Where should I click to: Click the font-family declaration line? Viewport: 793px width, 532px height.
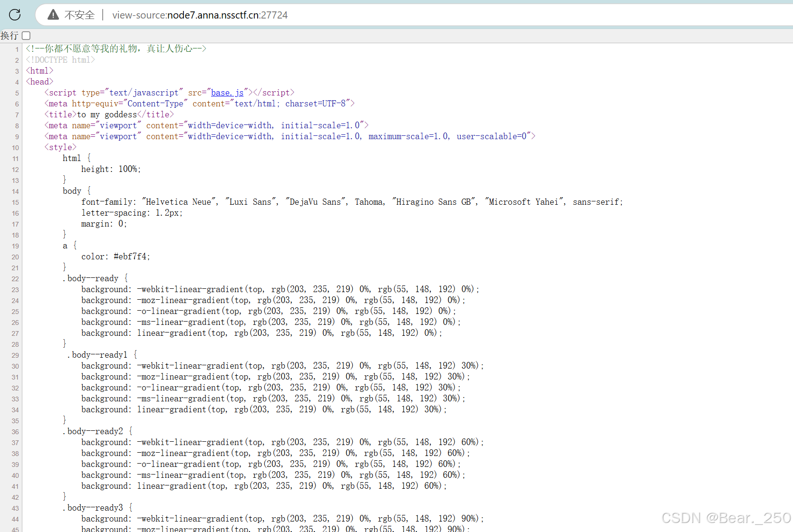pyautogui.click(x=352, y=202)
